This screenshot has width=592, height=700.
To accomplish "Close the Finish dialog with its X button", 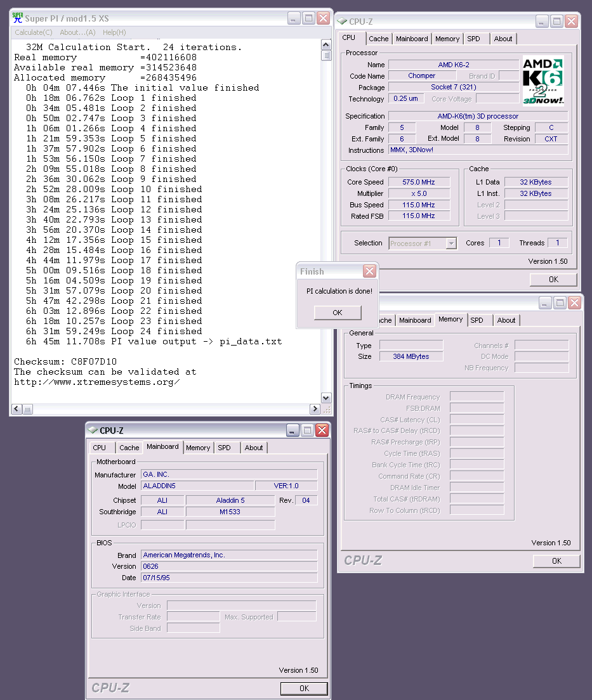I will click(x=369, y=271).
